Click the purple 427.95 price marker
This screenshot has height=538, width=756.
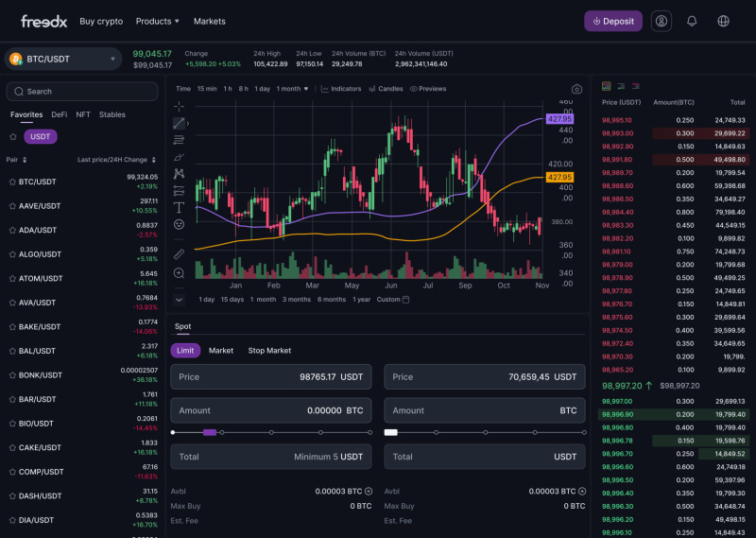point(559,119)
